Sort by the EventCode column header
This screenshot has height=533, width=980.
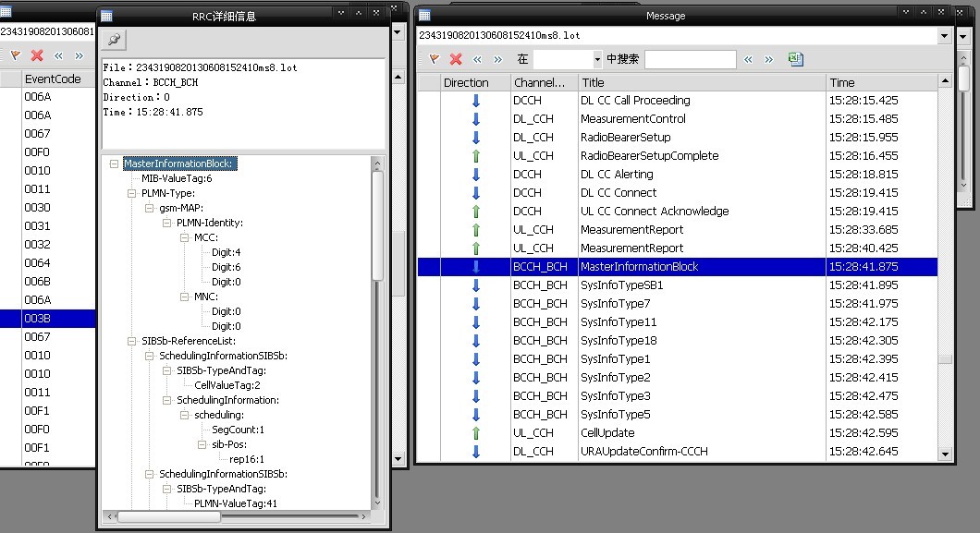point(57,79)
